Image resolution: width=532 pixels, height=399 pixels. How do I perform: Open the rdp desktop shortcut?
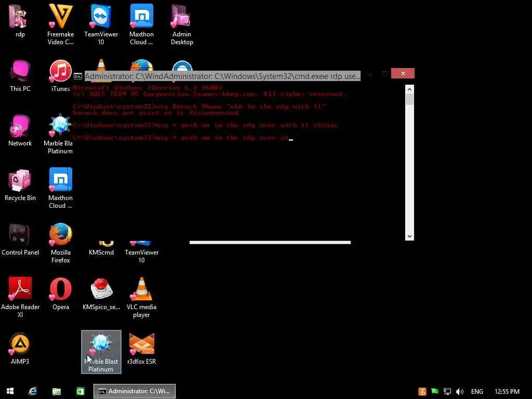click(x=20, y=20)
